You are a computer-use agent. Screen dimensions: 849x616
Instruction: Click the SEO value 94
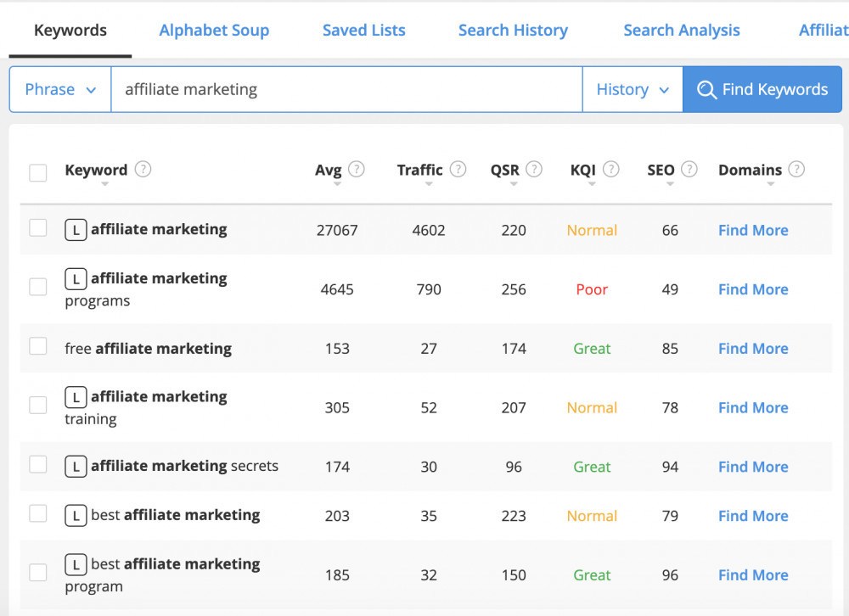670,467
